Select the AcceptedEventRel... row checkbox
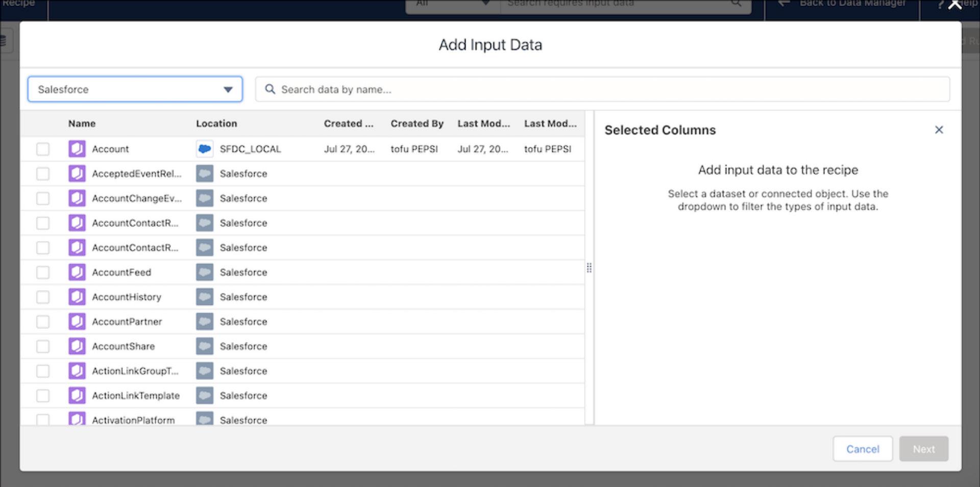 click(43, 174)
